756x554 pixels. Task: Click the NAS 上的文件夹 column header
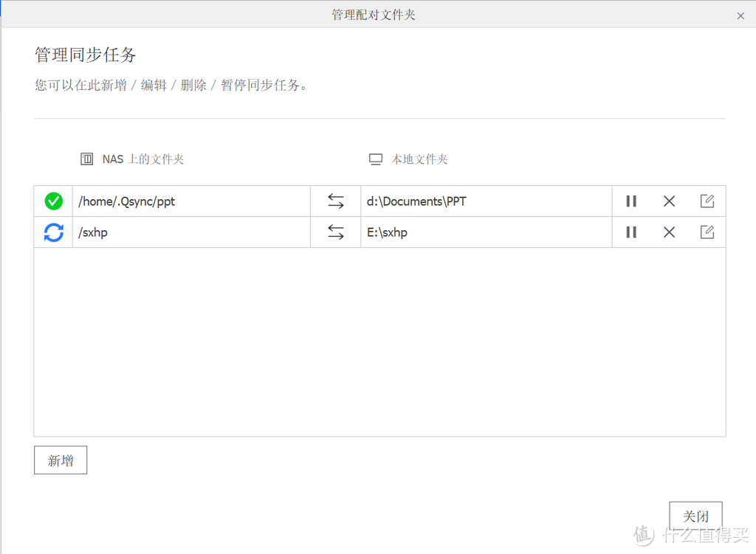coord(142,159)
